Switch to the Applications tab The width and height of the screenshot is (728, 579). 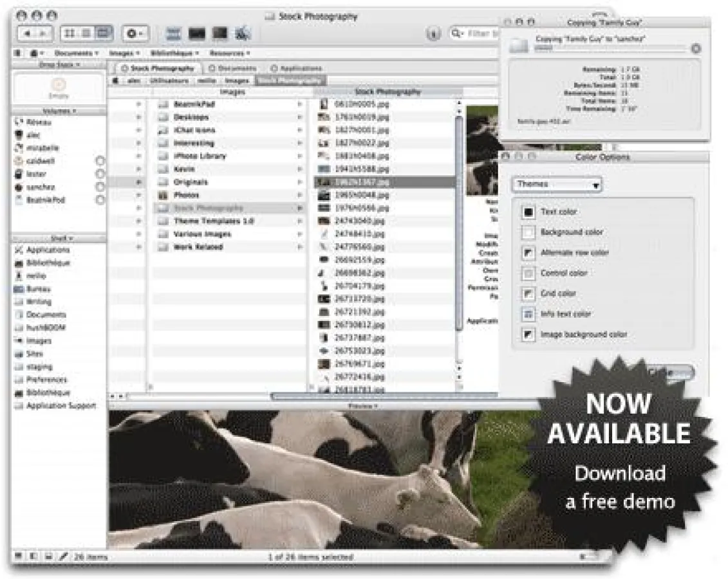click(x=296, y=68)
